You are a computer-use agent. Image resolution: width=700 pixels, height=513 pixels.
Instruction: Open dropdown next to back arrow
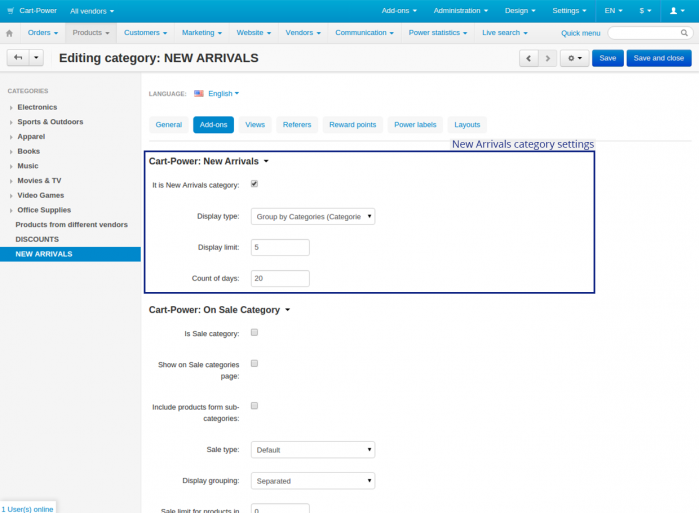tap(36, 58)
